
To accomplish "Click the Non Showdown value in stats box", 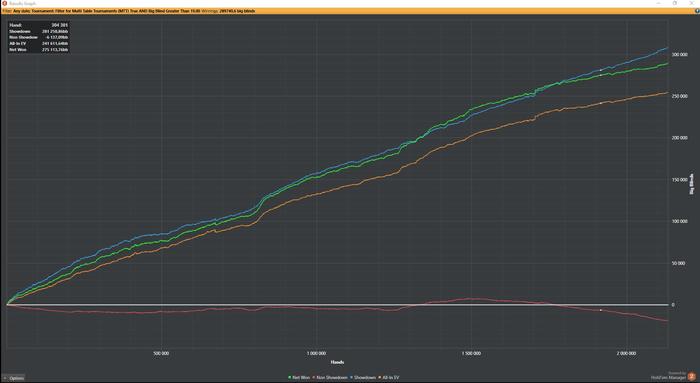I will (x=57, y=37).
